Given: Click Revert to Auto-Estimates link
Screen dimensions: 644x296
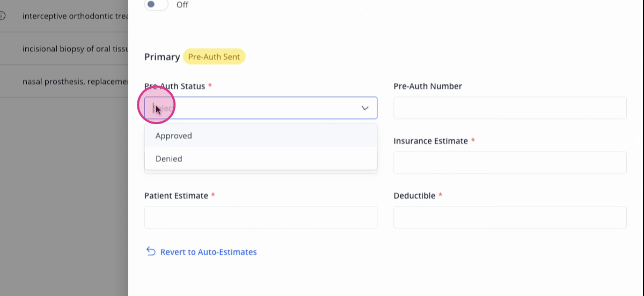Looking at the screenshot, I should pyautogui.click(x=208, y=252).
